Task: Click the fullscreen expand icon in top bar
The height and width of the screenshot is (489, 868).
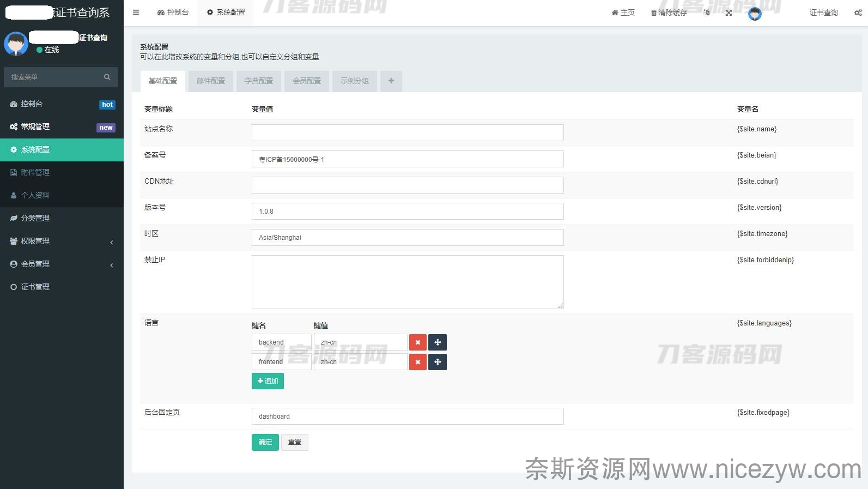Action: tap(729, 13)
